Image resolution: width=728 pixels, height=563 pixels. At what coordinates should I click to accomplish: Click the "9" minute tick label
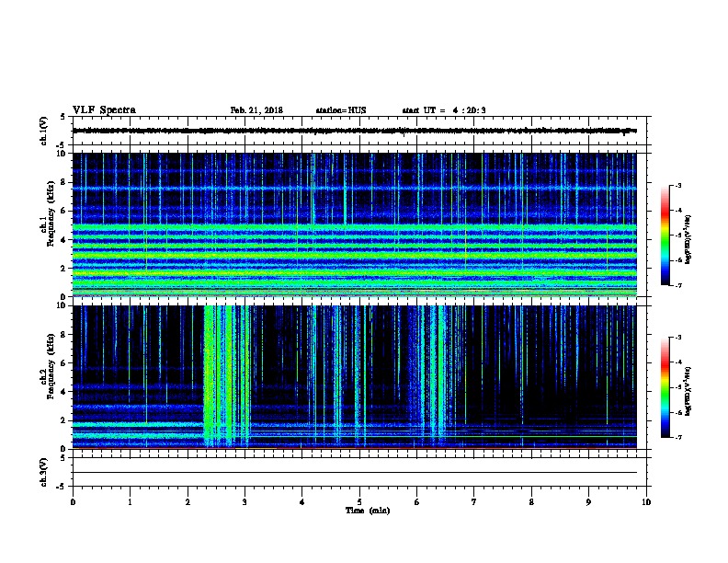[x=588, y=502]
